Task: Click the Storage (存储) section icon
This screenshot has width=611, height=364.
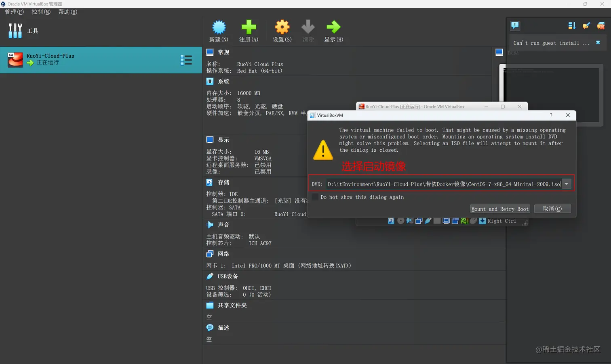Action: [x=210, y=182]
